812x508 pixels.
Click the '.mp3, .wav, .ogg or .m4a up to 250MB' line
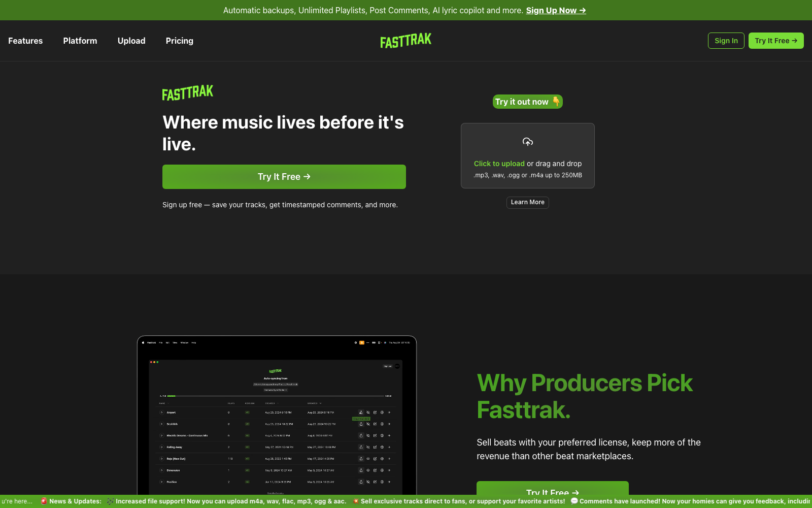tap(528, 175)
